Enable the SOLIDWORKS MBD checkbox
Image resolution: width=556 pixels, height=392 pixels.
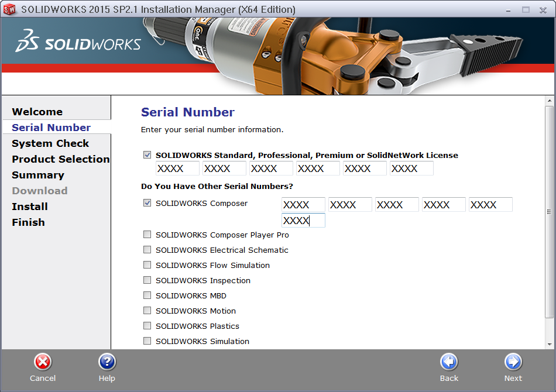147,295
